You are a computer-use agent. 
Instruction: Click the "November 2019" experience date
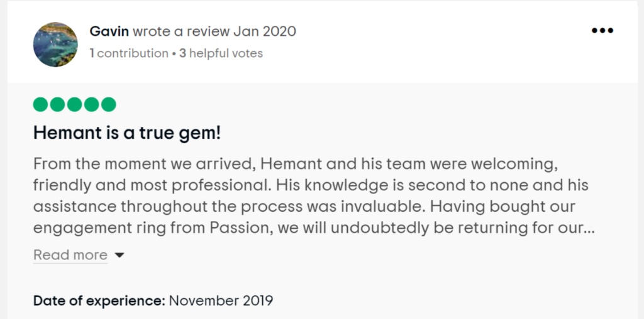pyautogui.click(x=221, y=300)
